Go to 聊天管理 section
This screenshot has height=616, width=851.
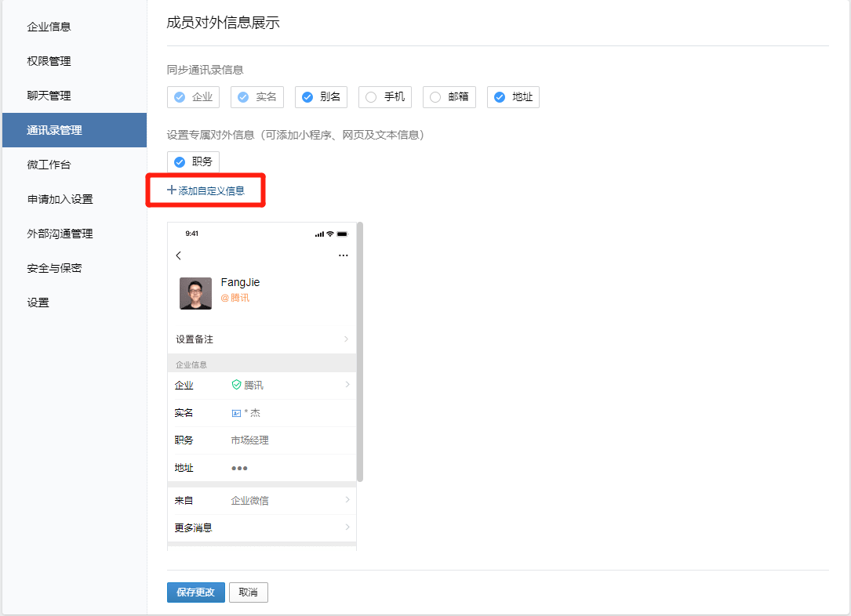pyautogui.click(x=49, y=96)
